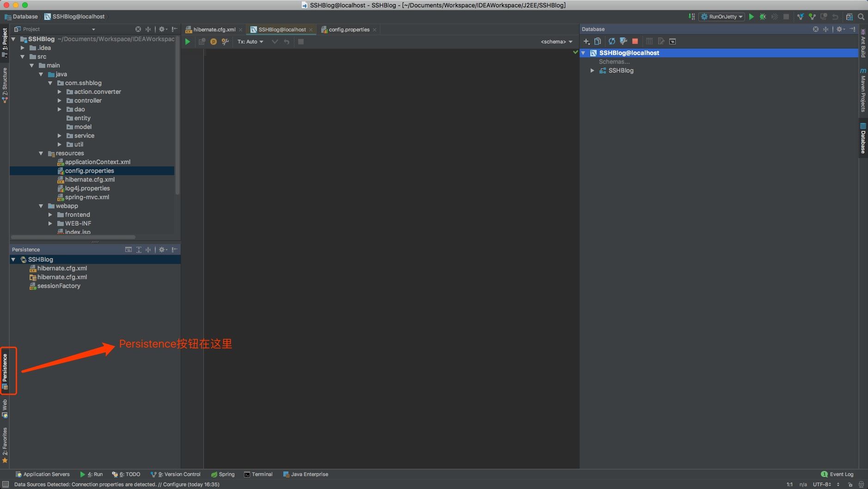
Task: Hide the Database tool window
Action: pos(852,29)
